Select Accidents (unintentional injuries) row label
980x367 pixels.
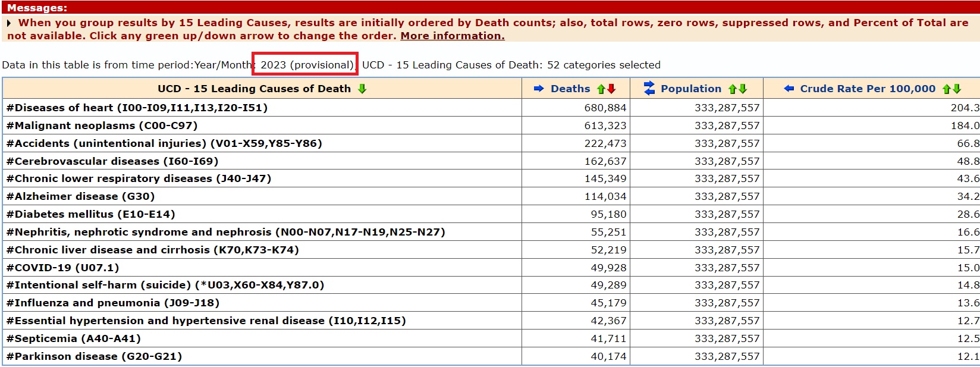(164, 143)
